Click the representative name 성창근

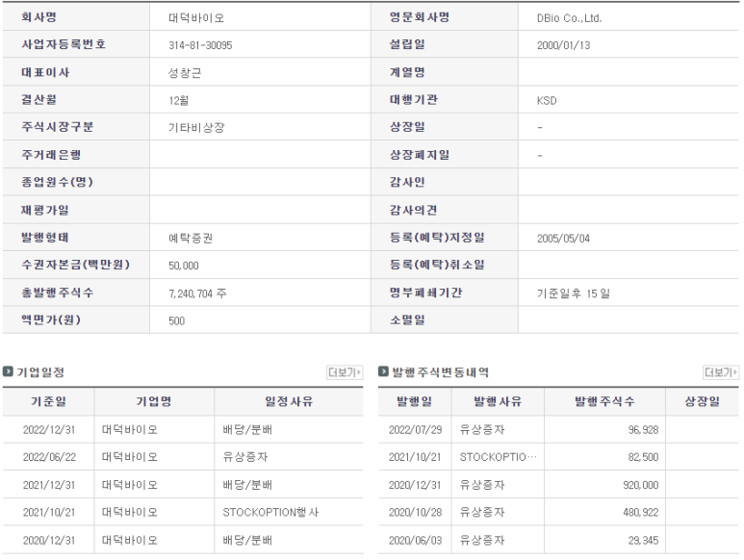185,73
